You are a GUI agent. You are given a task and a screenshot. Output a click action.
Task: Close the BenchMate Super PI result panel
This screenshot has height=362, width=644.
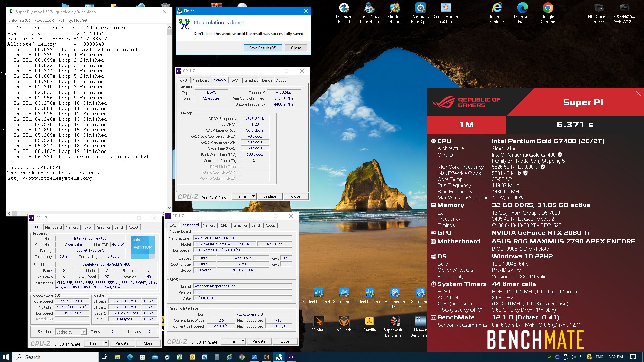tap(638, 93)
